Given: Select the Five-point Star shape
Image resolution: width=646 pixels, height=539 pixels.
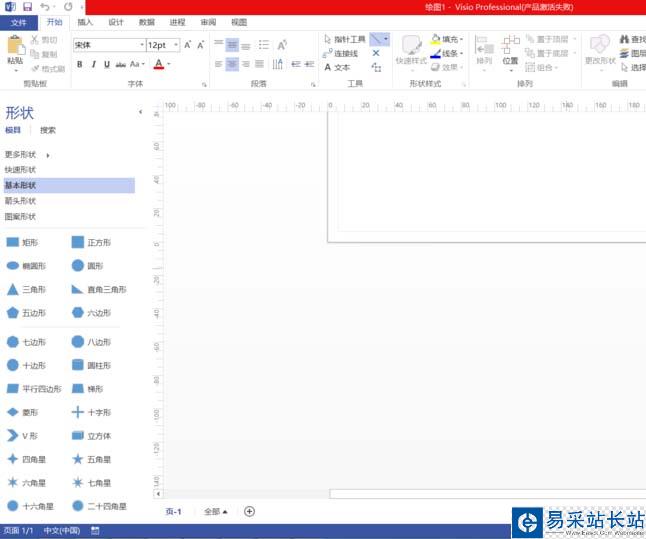Looking at the screenshot, I should click(91, 459).
